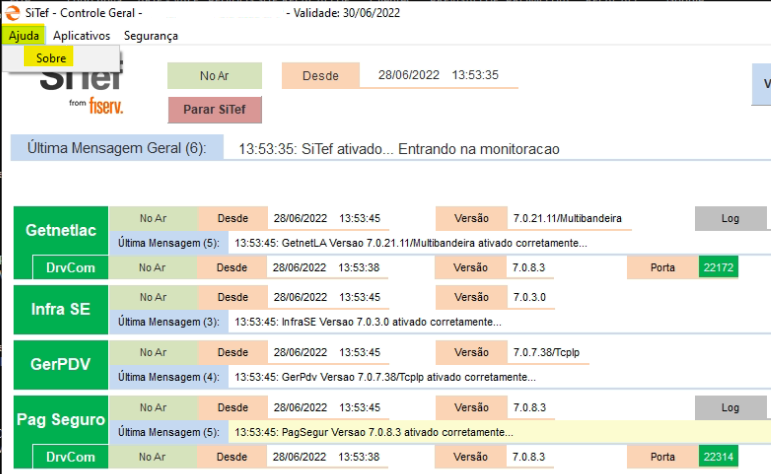Viewport: 771px width, 474px height.
Task: Click Última Mensagem (4) label for GerPDV
Action: pos(169,377)
